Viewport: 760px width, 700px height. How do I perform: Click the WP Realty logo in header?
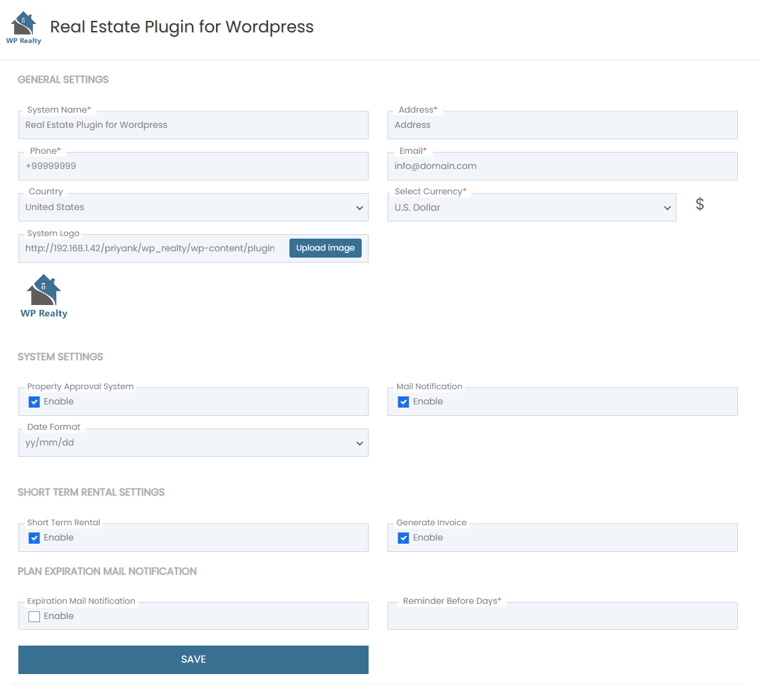click(x=23, y=28)
